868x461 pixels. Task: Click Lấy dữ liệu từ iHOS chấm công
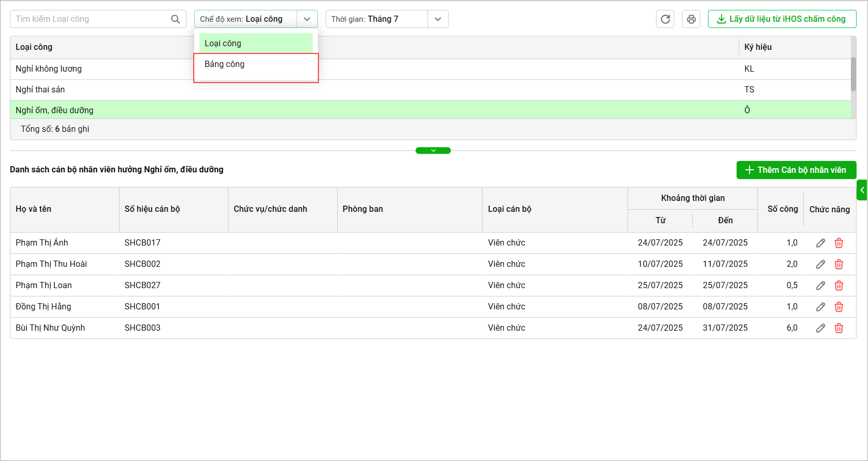click(781, 19)
